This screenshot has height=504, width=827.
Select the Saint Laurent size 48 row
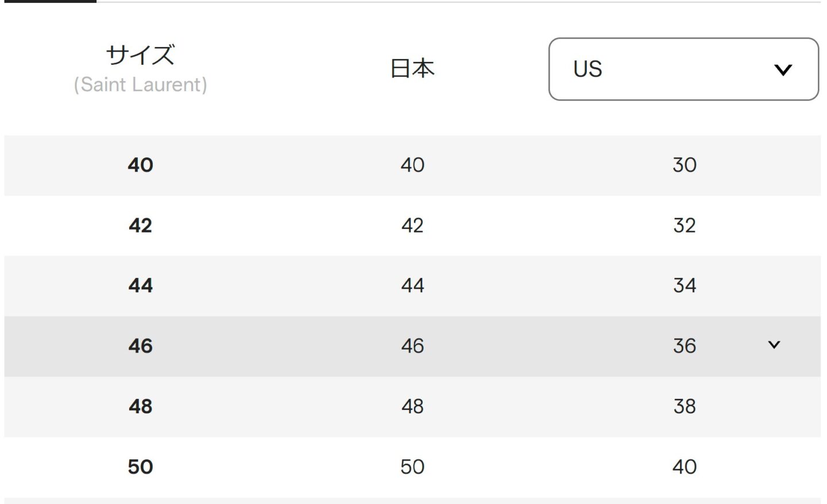[140, 406]
